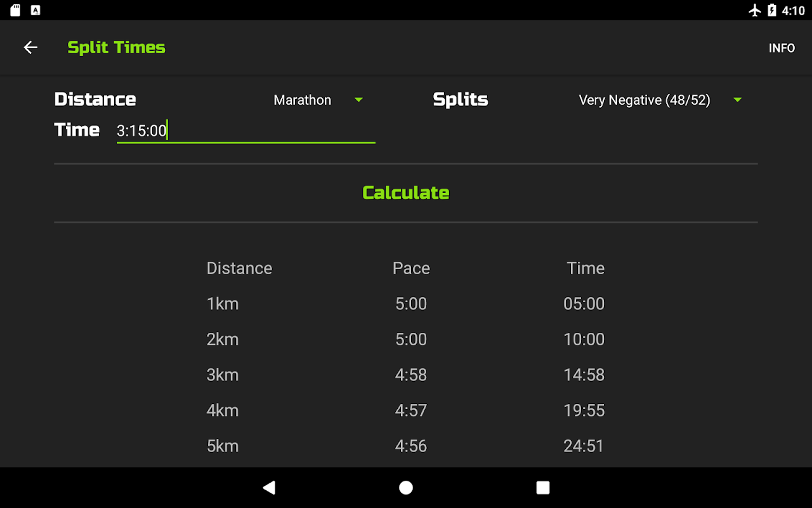
Task: Tap the back arrow icon
Action: [30, 48]
